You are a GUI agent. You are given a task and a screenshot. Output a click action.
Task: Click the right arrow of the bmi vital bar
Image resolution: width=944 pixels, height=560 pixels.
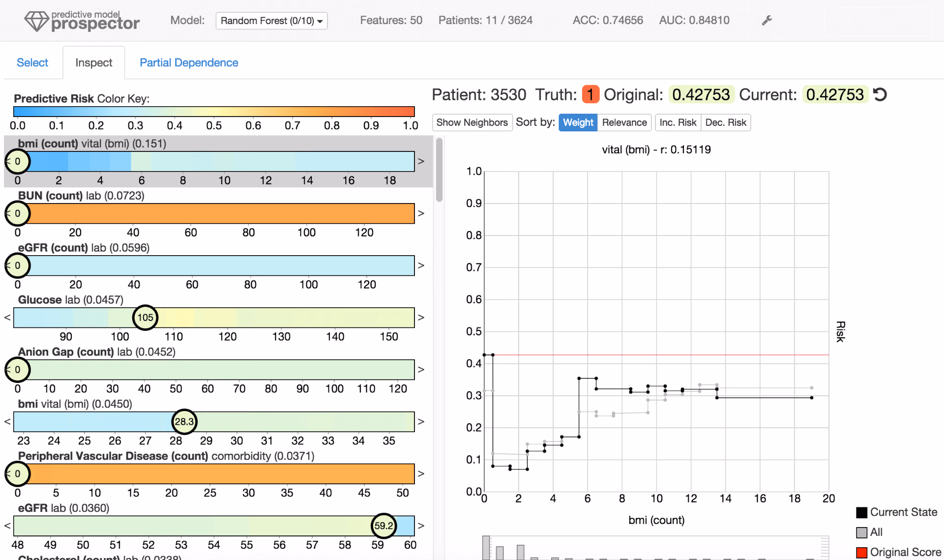pyautogui.click(x=421, y=422)
